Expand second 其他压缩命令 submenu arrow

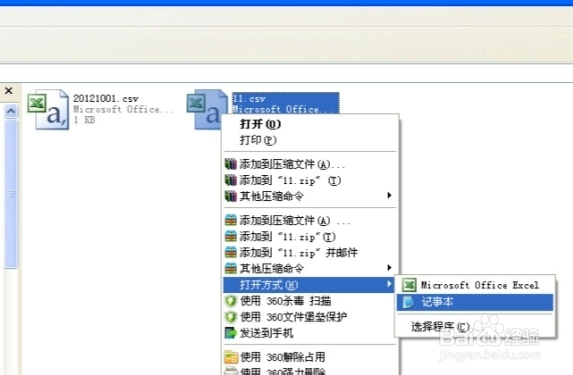pos(389,268)
